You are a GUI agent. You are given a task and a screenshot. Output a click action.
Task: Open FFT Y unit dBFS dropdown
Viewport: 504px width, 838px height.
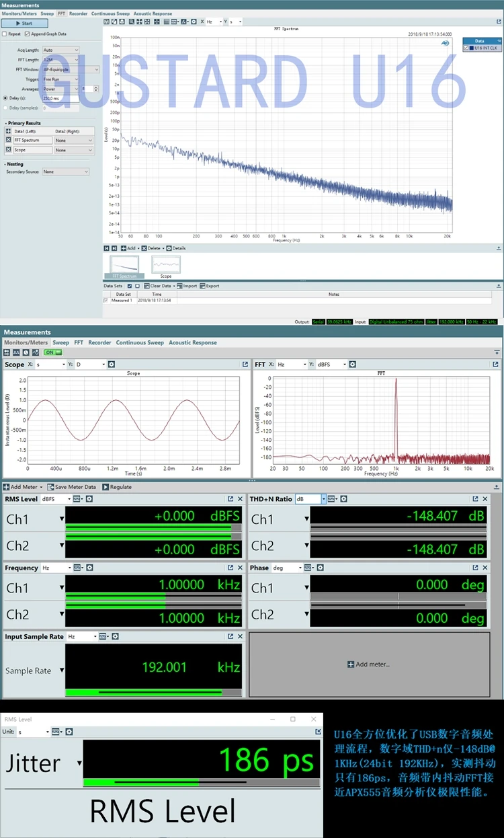[331, 365]
